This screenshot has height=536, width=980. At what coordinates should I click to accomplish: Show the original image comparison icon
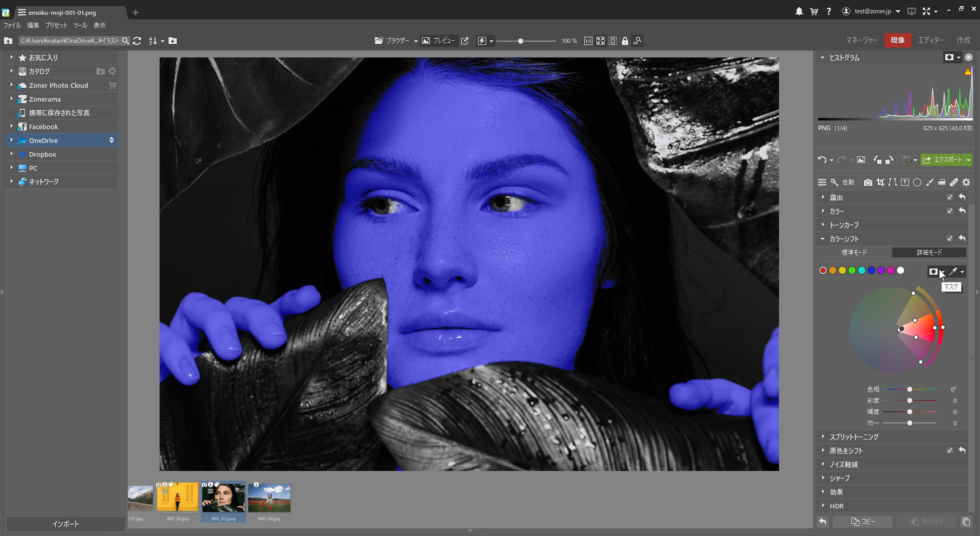coord(861,160)
